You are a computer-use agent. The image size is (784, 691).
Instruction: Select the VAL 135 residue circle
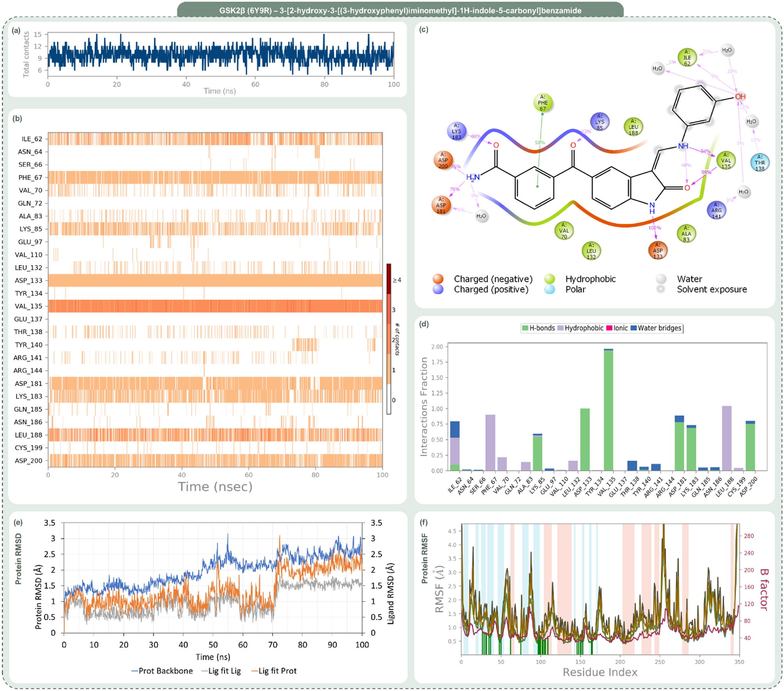click(726, 161)
